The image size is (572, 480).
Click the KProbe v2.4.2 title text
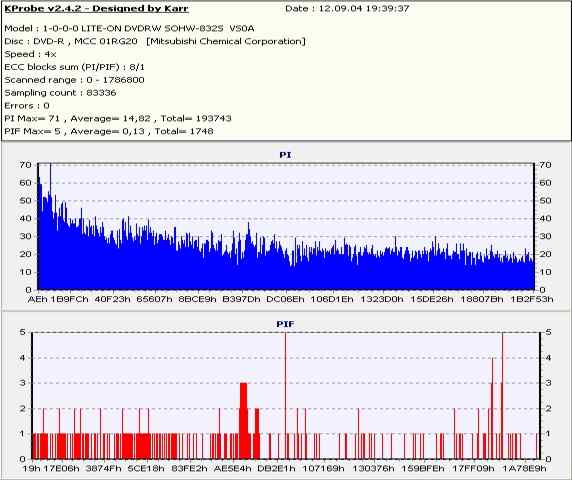[x=96, y=9]
